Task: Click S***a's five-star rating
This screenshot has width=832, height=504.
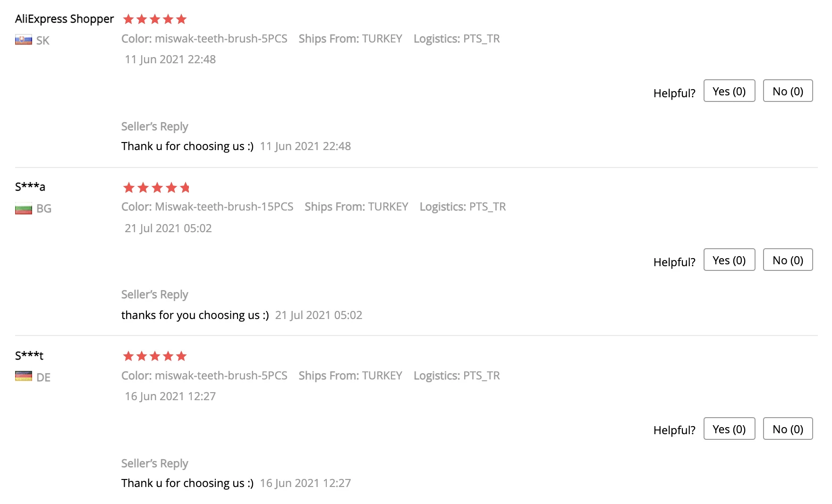Action: (156, 188)
